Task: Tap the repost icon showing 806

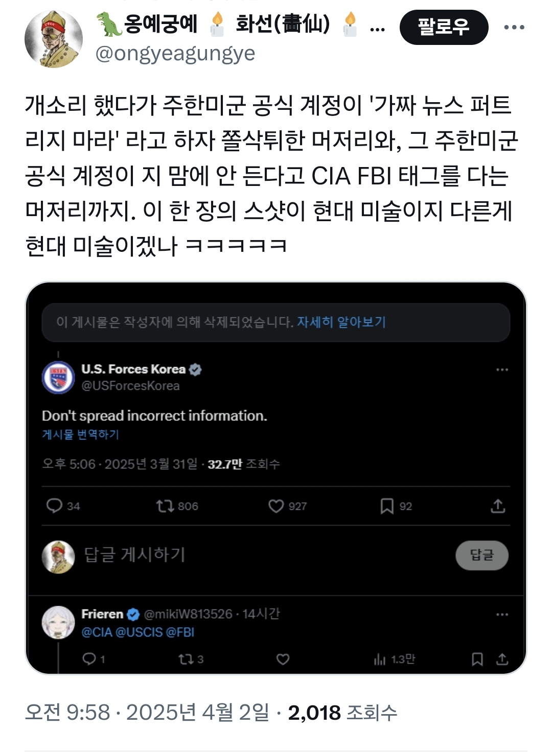Action: 165,506
